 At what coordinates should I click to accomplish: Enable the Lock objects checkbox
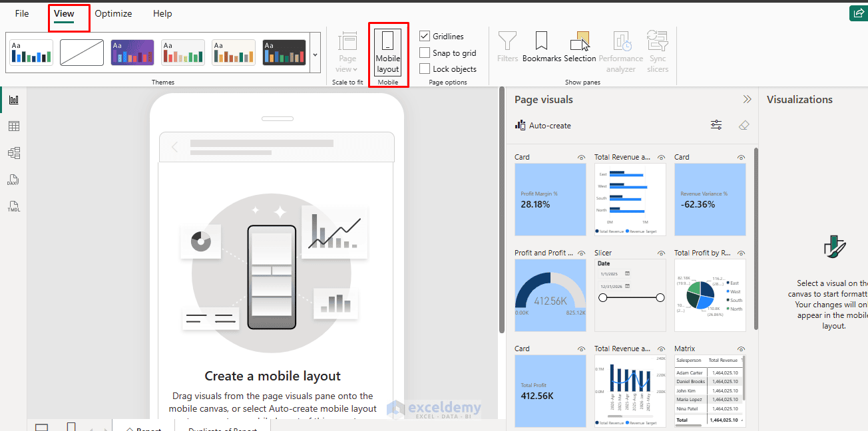(x=425, y=69)
